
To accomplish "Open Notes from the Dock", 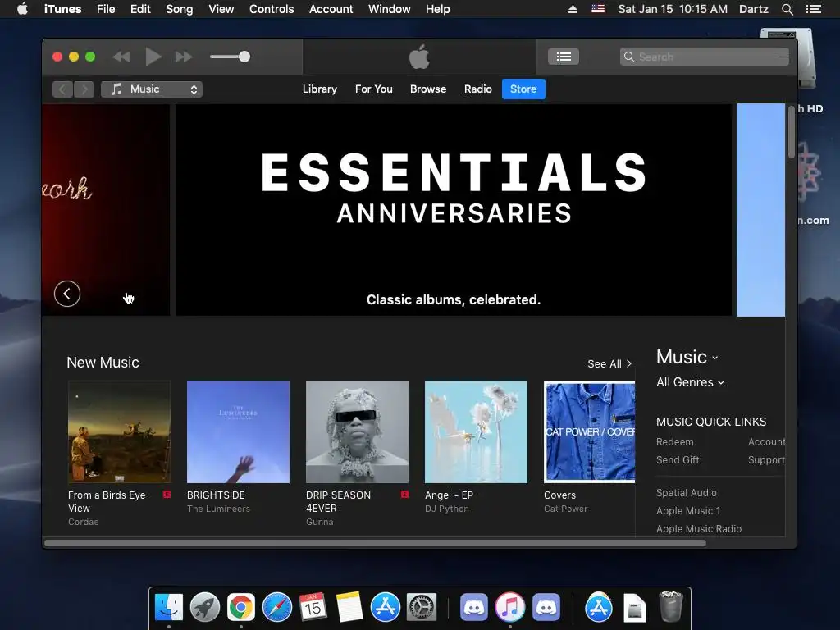I will (349, 607).
